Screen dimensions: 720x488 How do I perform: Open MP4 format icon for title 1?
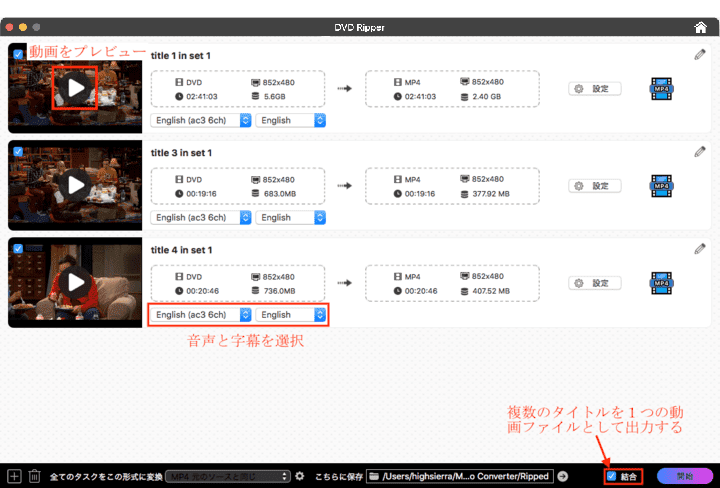click(661, 89)
